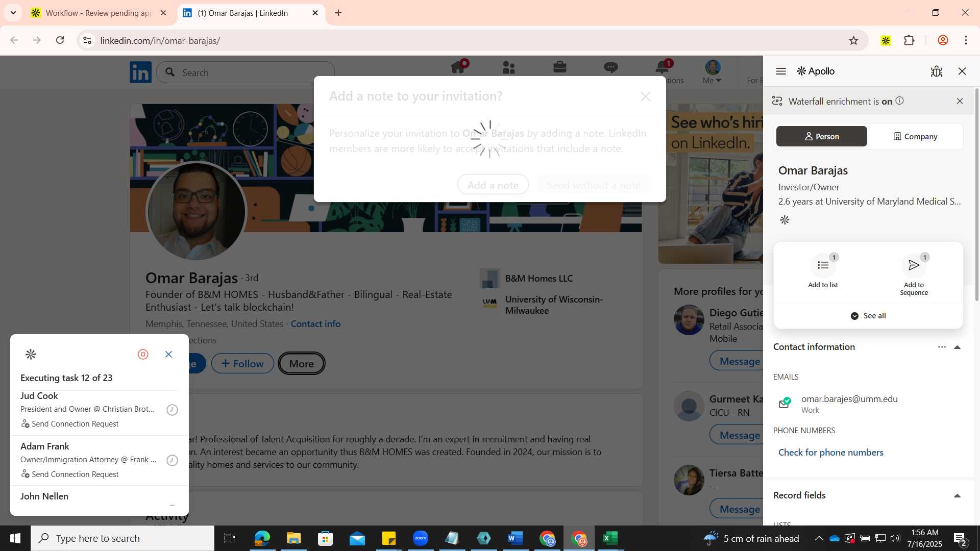
Task: Click the Apollo panel scrollbar
Action: (x=977, y=194)
